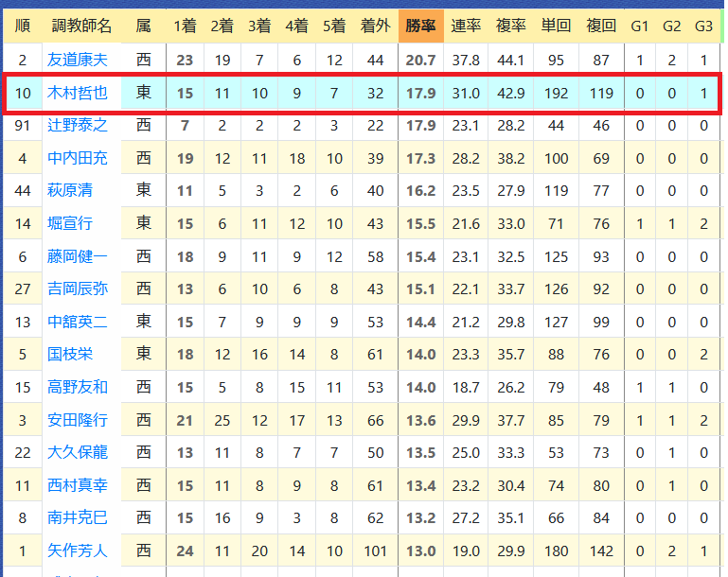This screenshot has height=577, width=728.
Task: Open trainer 藤岡健一 profile link
Action: point(77,256)
